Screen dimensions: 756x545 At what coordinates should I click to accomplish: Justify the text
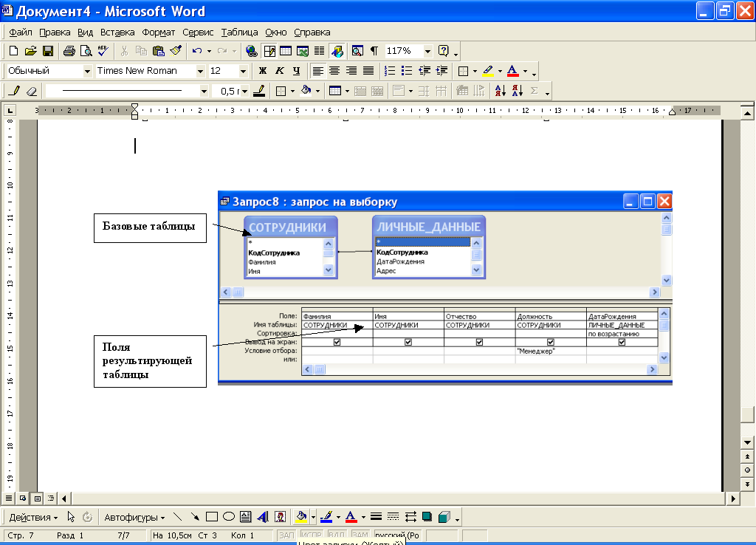[368, 71]
